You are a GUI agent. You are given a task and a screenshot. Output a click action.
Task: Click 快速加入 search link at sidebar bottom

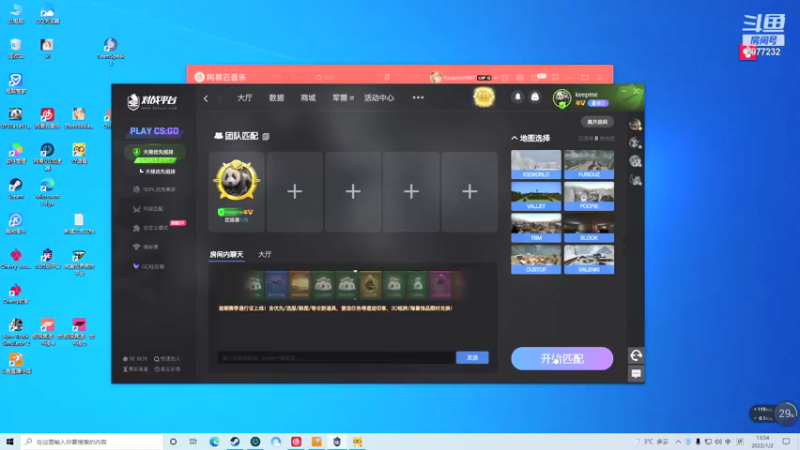point(167,359)
